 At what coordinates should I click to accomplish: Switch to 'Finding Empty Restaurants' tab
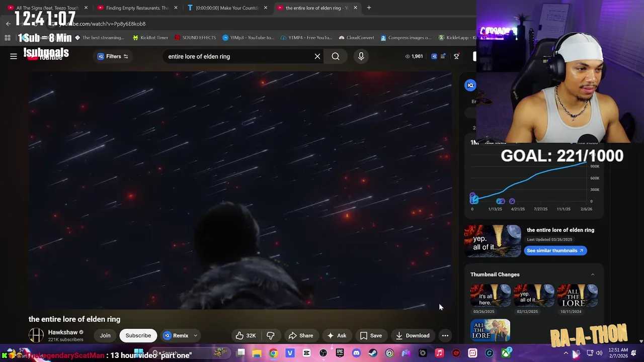[137, 8]
